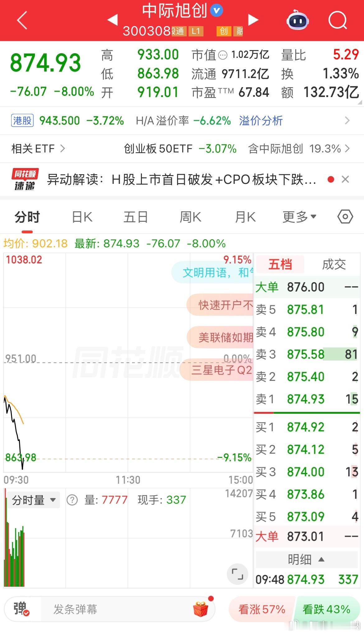Screen dimensions: 364x634
Task: Open the search magnifier icon
Action: pos(338,20)
